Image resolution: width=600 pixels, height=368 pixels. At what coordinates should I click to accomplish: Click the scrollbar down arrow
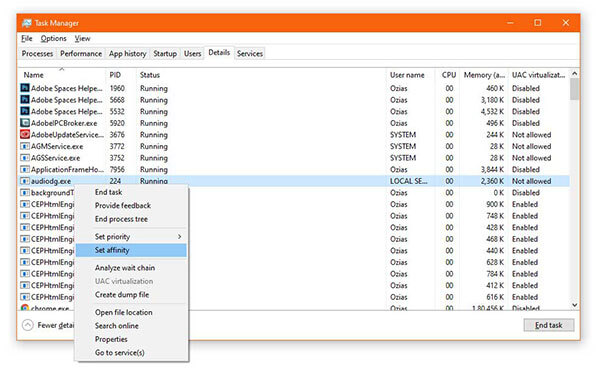(574, 304)
